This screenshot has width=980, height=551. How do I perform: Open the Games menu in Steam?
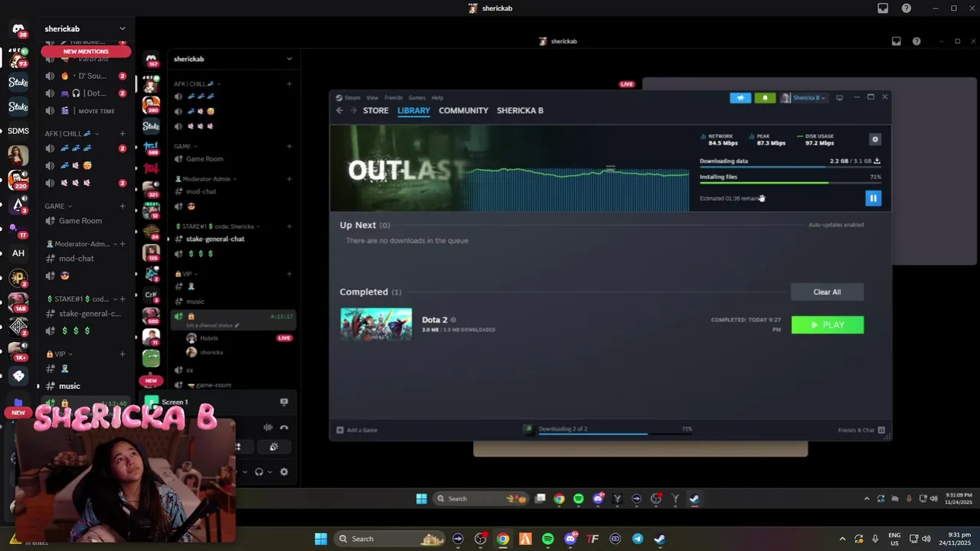pos(416,98)
